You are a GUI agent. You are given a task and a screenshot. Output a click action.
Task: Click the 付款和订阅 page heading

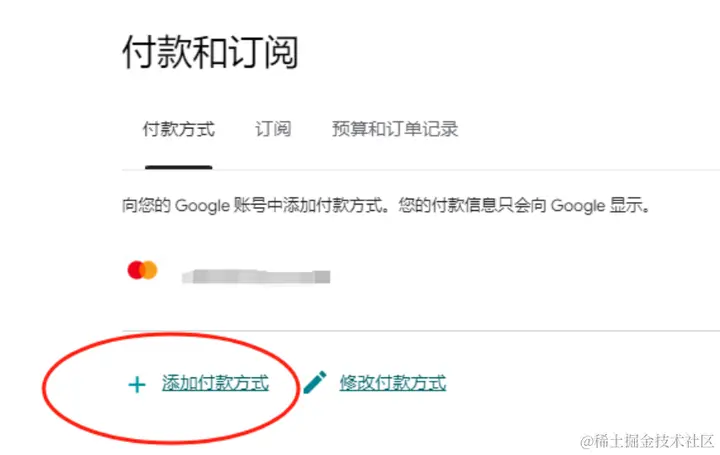click(x=211, y=52)
